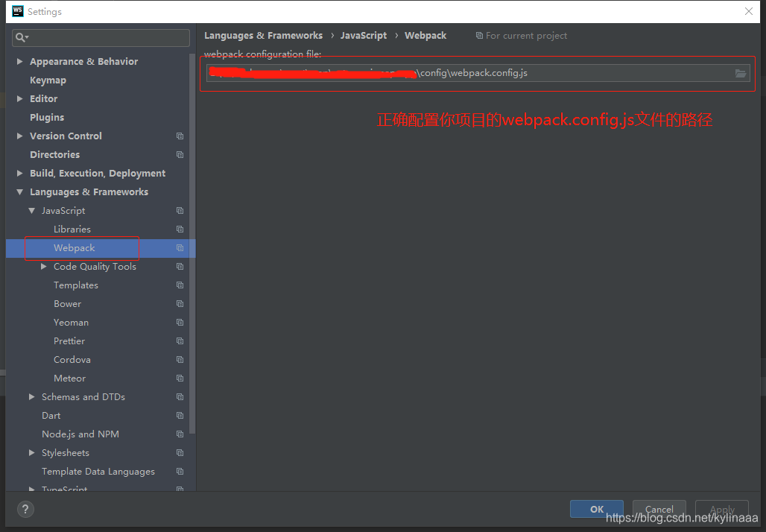Select Directories in settings tree
The image size is (766, 532).
[54, 154]
